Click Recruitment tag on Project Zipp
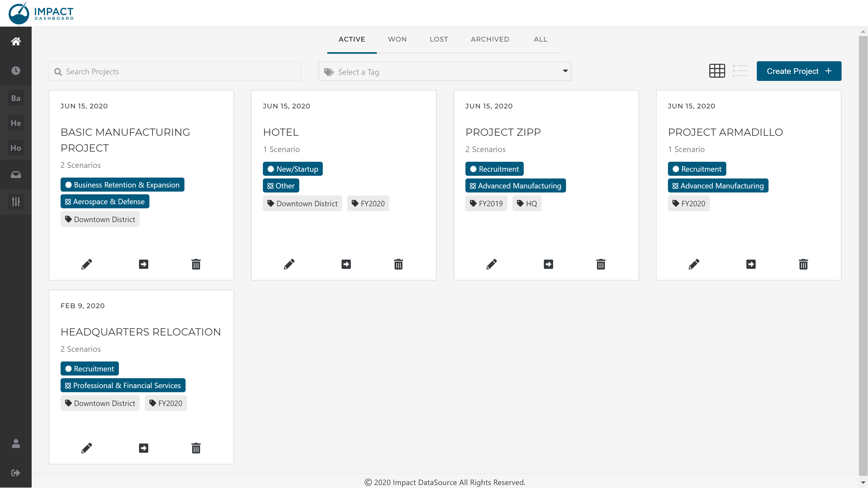Image resolution: width=868 pixels, height=488 pixels. (x=494, y=169)
